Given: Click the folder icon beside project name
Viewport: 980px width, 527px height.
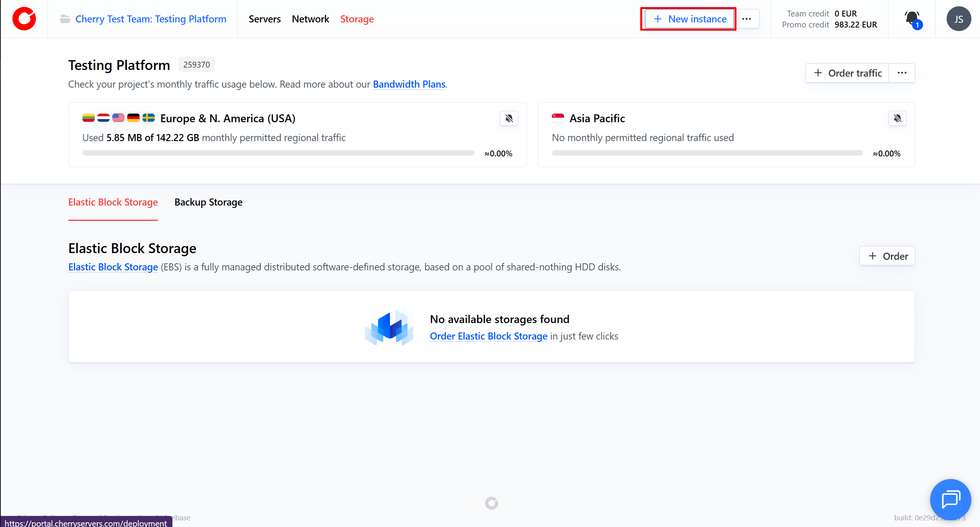Looking at the screenshot, I should (65, 19).
